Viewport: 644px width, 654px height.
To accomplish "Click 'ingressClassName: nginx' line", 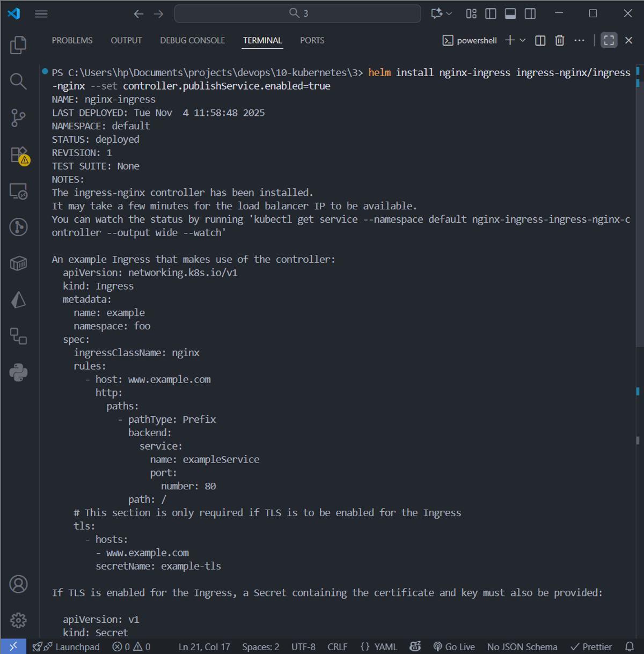I will (137, 352).
